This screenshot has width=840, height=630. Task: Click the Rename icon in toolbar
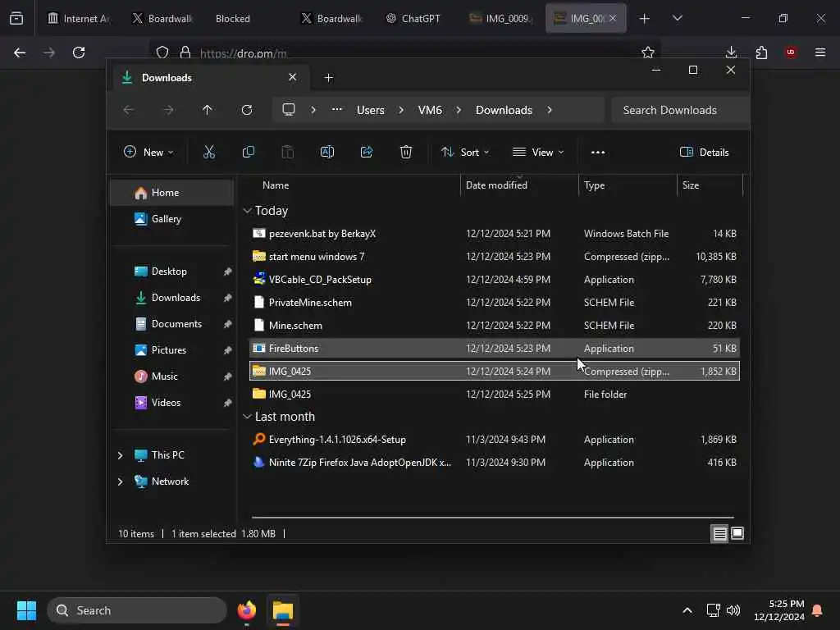tap(326, 152)
